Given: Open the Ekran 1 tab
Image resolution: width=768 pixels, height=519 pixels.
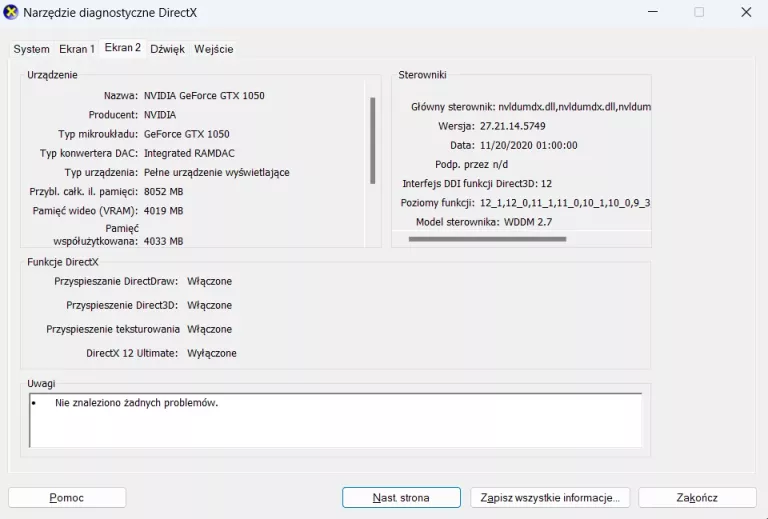Looking at the screenshot, I should [77, 49].
